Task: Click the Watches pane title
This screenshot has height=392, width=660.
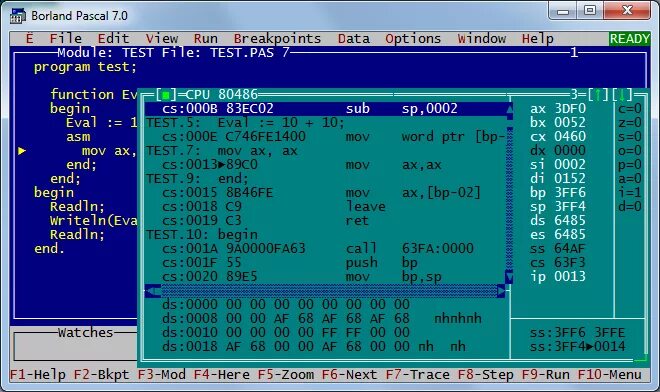Action: point(85,333)
